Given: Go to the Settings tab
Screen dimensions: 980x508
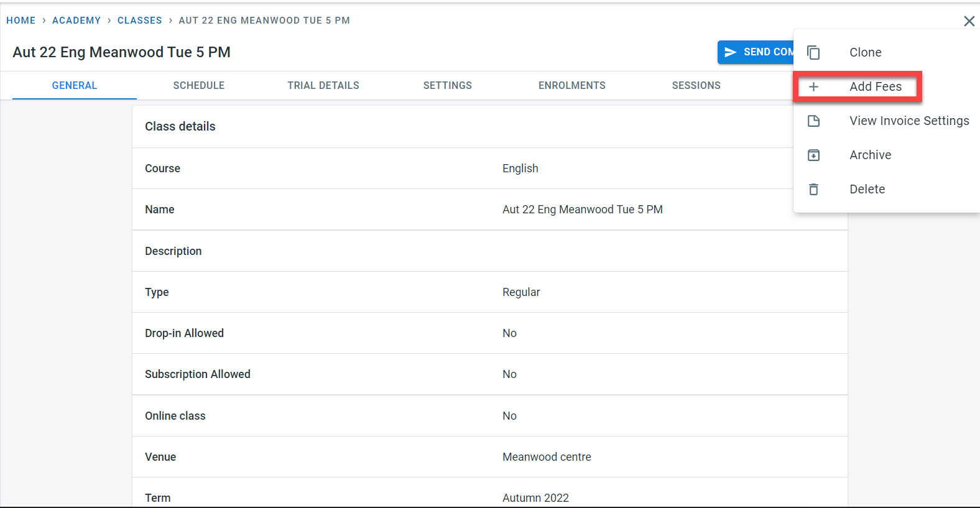Looking at the screenshot, I should [448, 86].
